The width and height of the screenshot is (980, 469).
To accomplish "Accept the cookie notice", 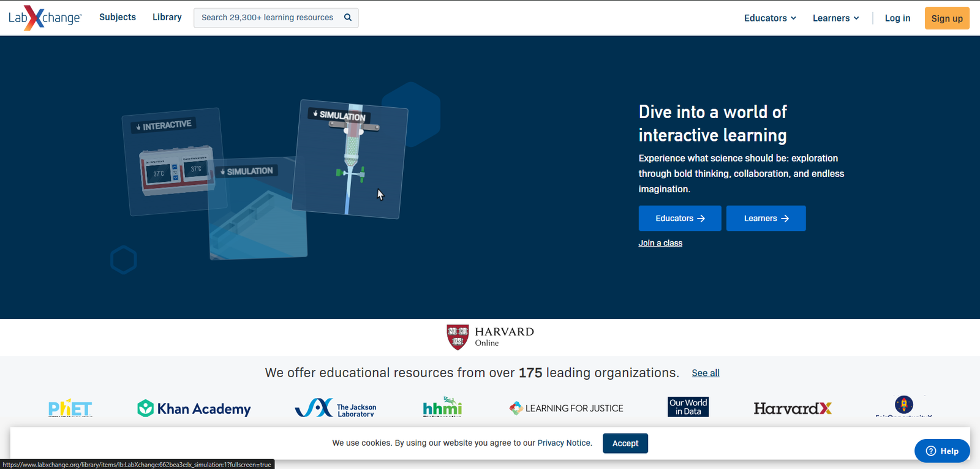I will [625, 443].
